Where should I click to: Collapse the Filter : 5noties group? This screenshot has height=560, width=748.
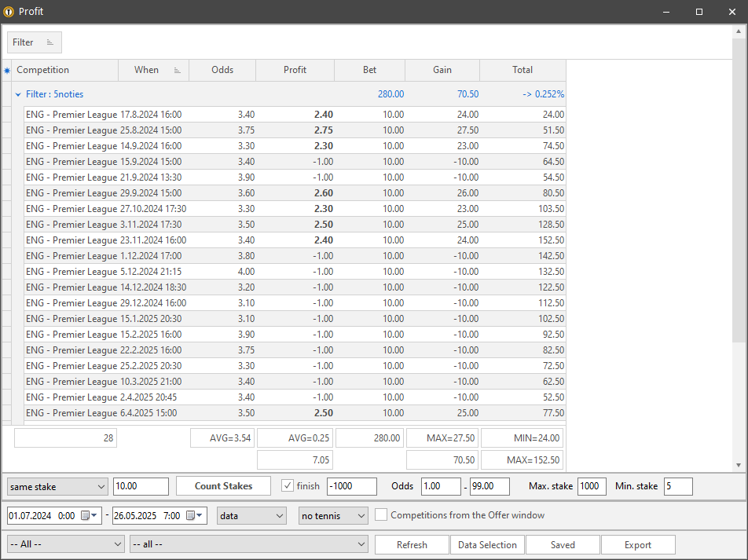point(18,94)
